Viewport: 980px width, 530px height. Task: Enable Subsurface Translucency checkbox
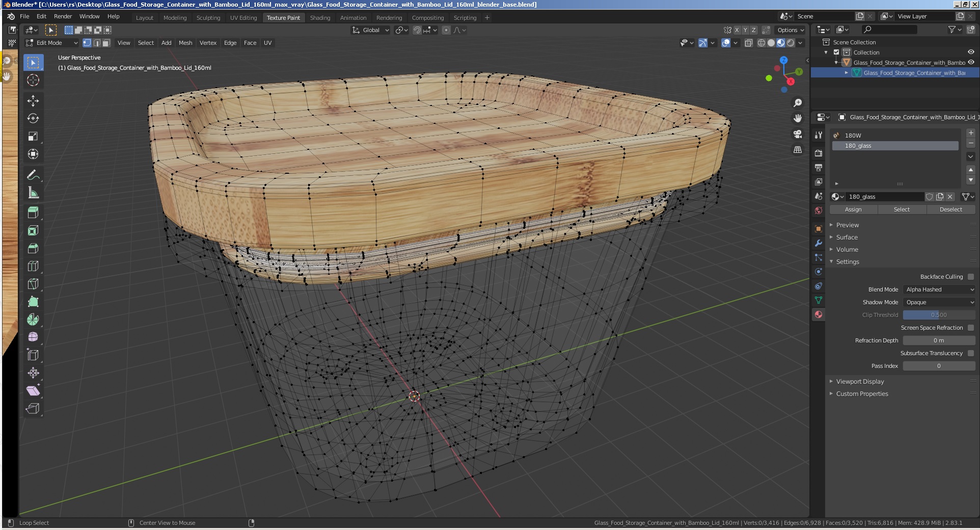(971, 353)
